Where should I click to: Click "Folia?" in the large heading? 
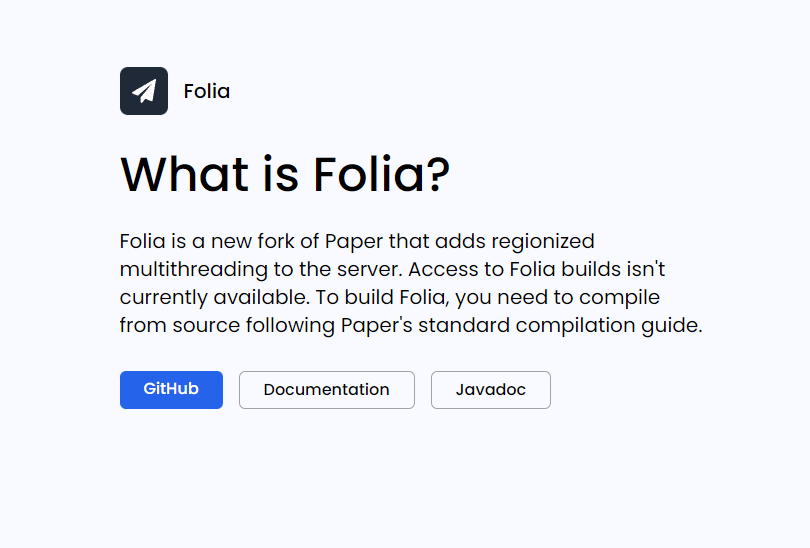(382, 174)
